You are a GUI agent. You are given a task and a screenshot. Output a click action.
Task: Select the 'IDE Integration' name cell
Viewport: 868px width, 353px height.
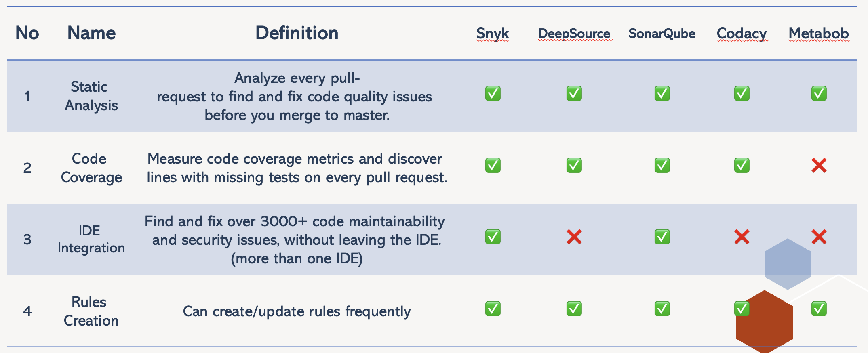point(91,239)
